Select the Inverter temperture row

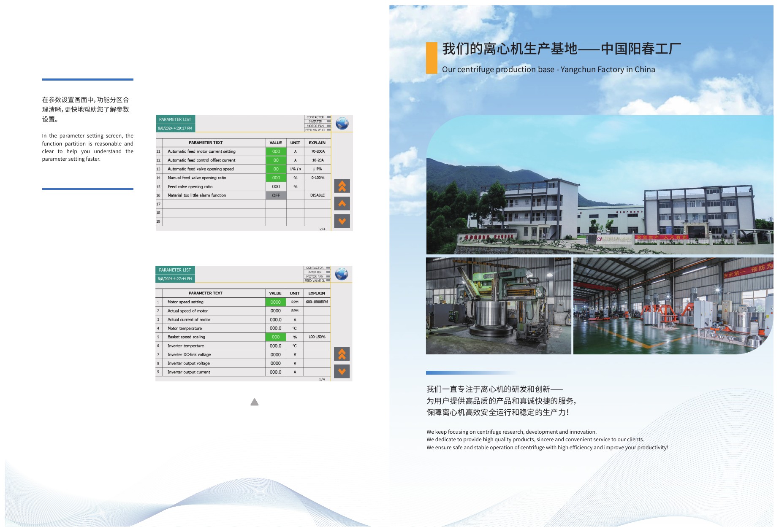click(243, 346)
